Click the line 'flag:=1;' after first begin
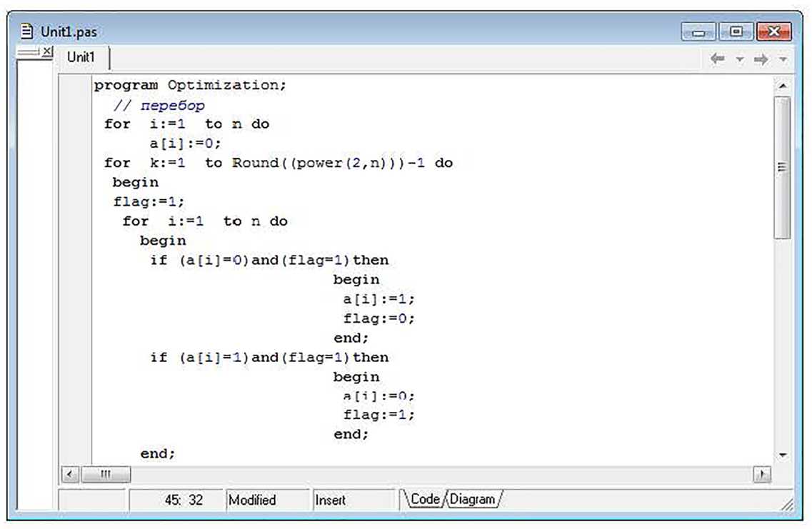 tap(149, 201)
